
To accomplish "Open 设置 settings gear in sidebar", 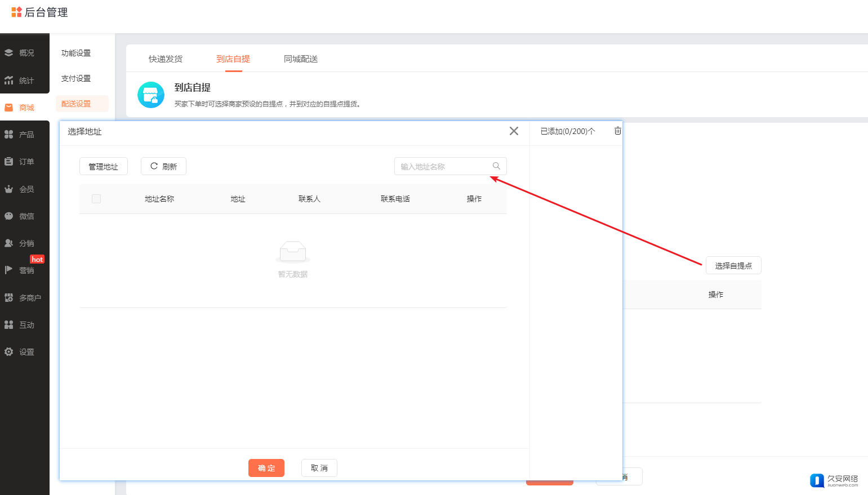I will tap(25, 352).
